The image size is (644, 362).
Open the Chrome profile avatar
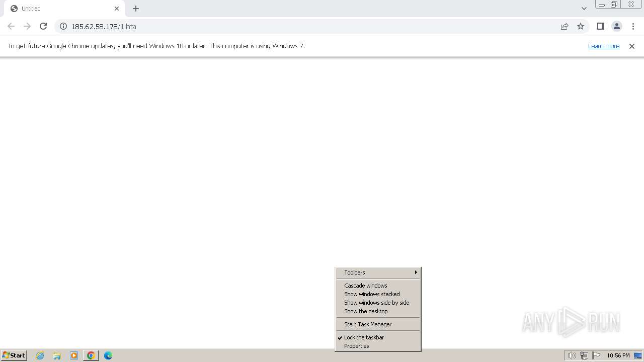coord(616,26)
